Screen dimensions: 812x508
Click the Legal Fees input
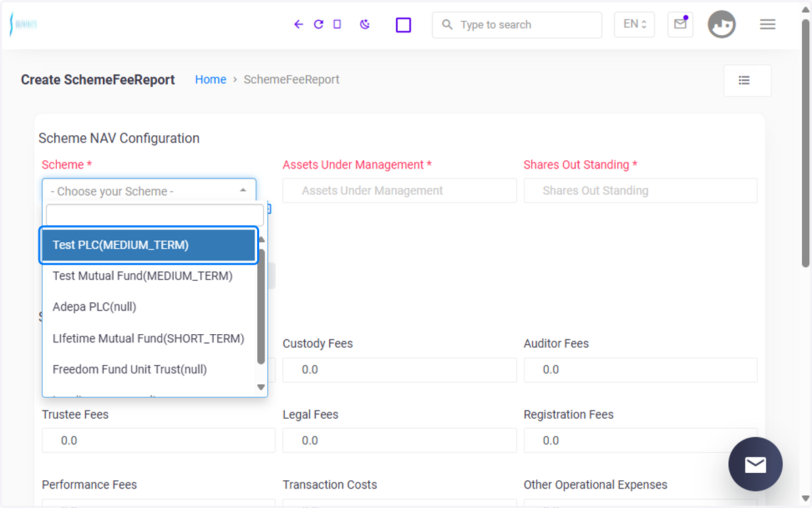point(400,441)
